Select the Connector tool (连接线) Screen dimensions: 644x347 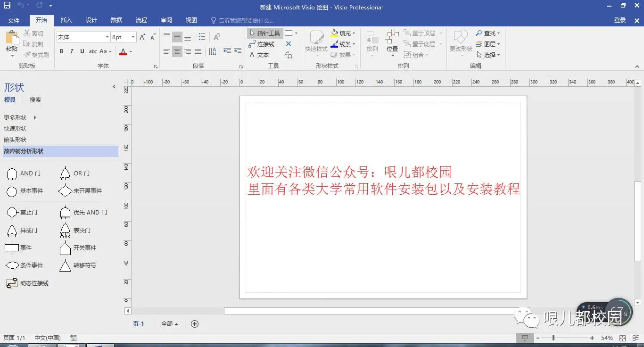pyautogui.click(x=262, y=44)
